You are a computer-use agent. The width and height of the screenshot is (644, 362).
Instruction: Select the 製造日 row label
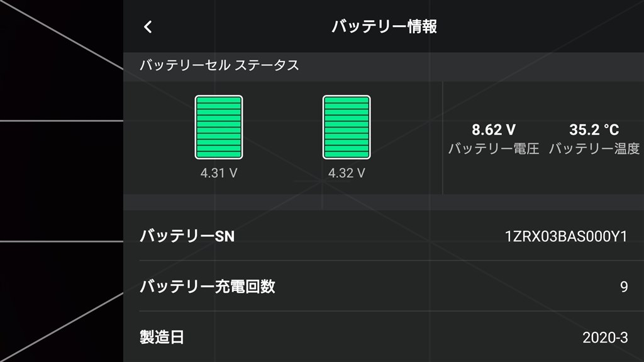click(x=162, y=337)
